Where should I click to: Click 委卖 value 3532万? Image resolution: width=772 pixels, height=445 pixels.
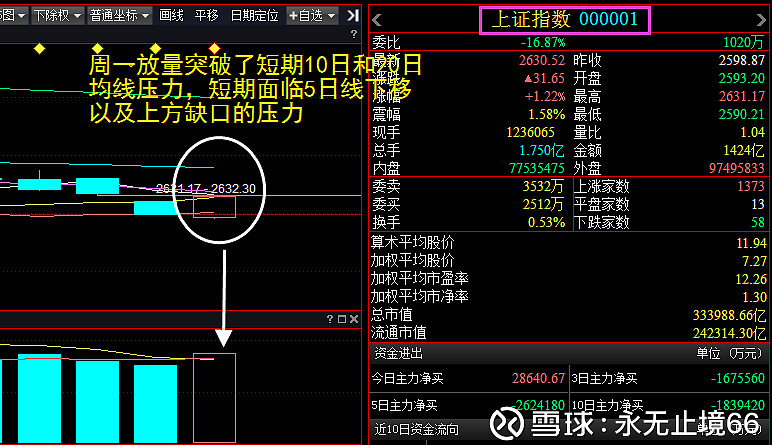[x=543, y=186]
